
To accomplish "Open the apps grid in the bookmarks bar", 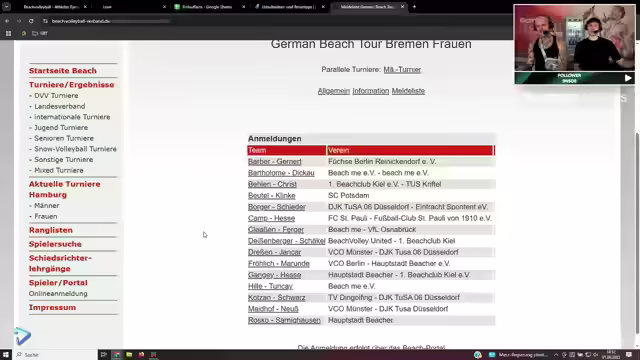I will [x=8, y=33].
